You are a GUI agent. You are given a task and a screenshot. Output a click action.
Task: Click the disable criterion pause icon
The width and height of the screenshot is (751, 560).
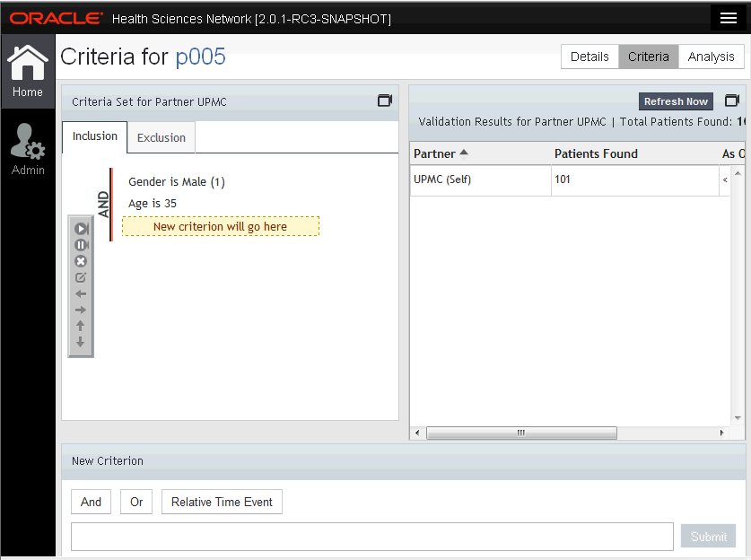click(81, 245)
